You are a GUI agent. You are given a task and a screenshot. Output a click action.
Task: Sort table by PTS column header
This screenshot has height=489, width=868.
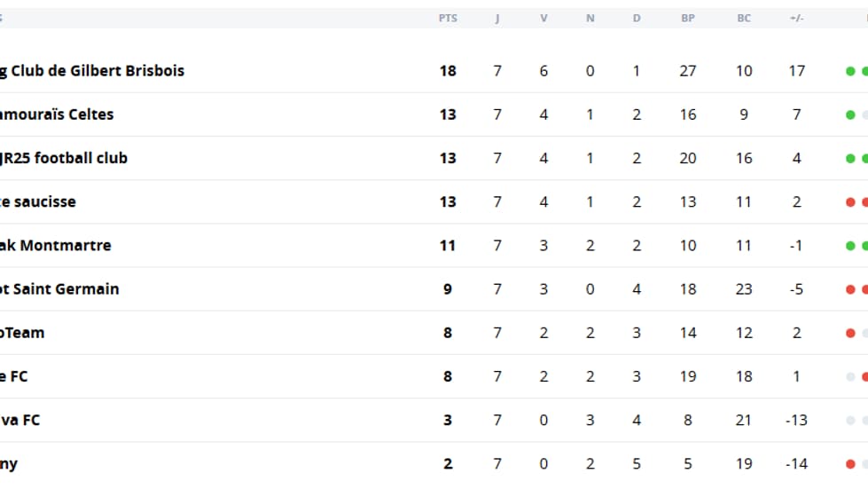pos(448,19)
